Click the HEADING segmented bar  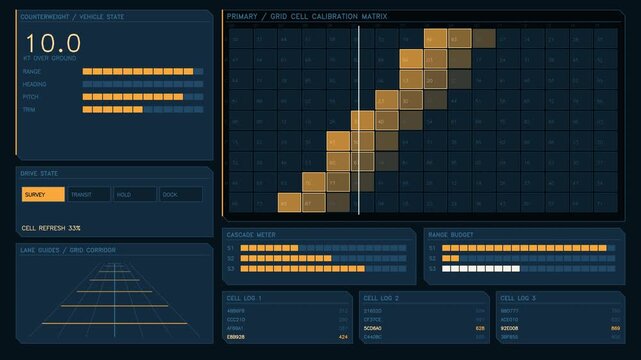pos(143,84)
